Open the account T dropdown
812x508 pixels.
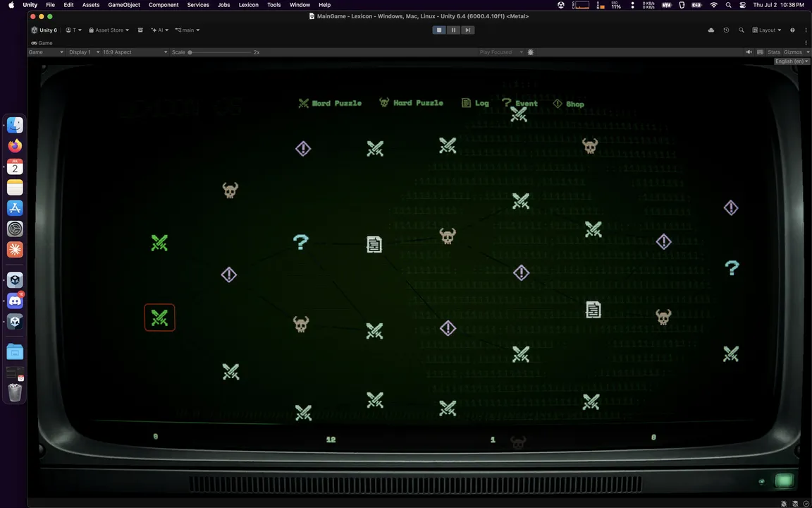pyautogui.click(x=74, y=30)
